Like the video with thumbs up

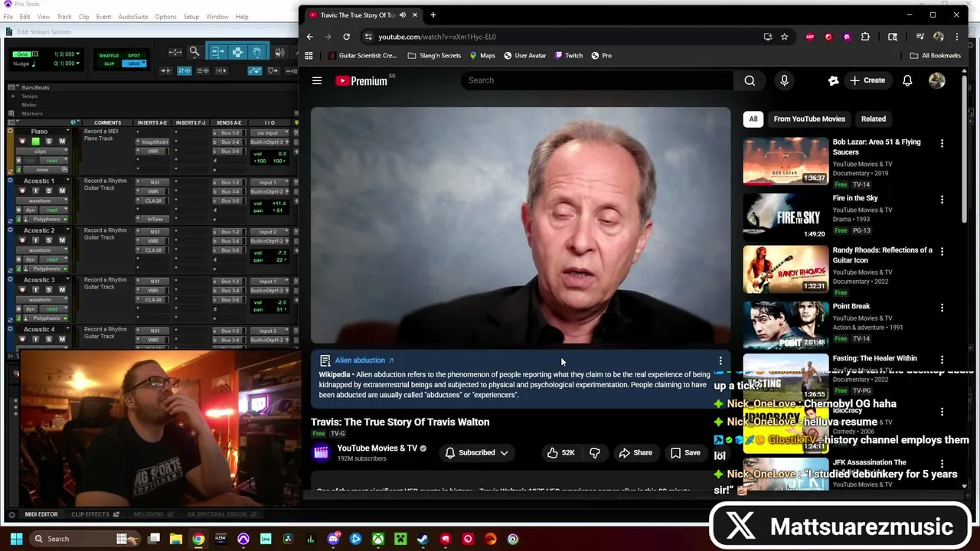[560, 453]
